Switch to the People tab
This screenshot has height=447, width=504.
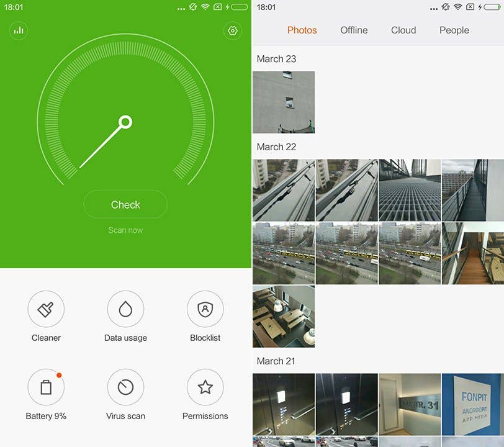454,30
